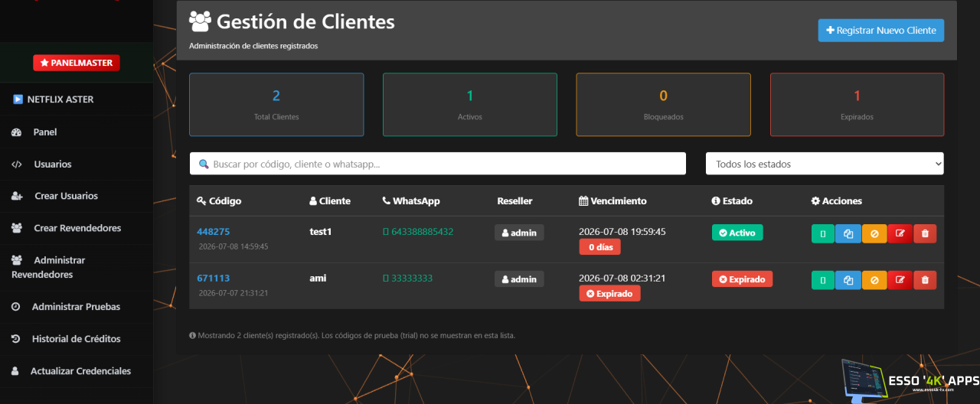
Task: Click the red trash icon for ami
Action: click(x=925, y=280)
